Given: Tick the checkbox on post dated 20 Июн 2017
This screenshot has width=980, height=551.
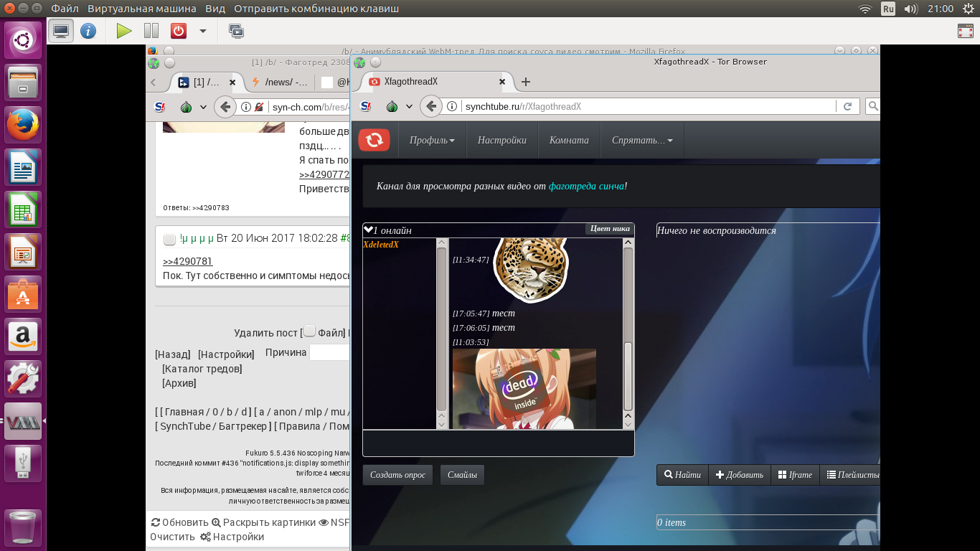Looking at the screenshot, I should [169, 239].
